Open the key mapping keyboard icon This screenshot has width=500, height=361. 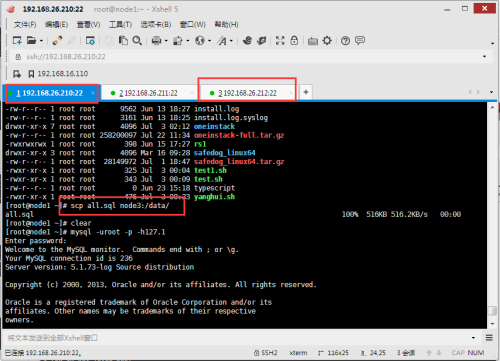[313, 41]
